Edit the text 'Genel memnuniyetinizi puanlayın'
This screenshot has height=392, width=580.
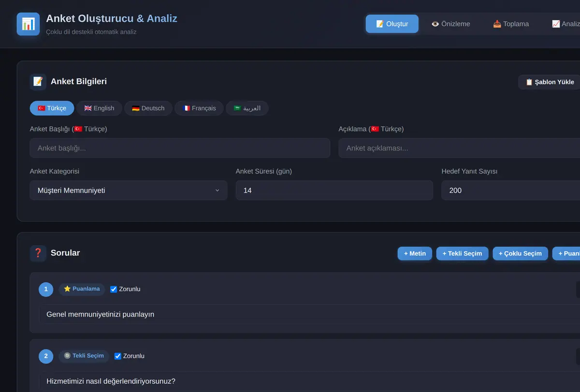tap(309, 314)
